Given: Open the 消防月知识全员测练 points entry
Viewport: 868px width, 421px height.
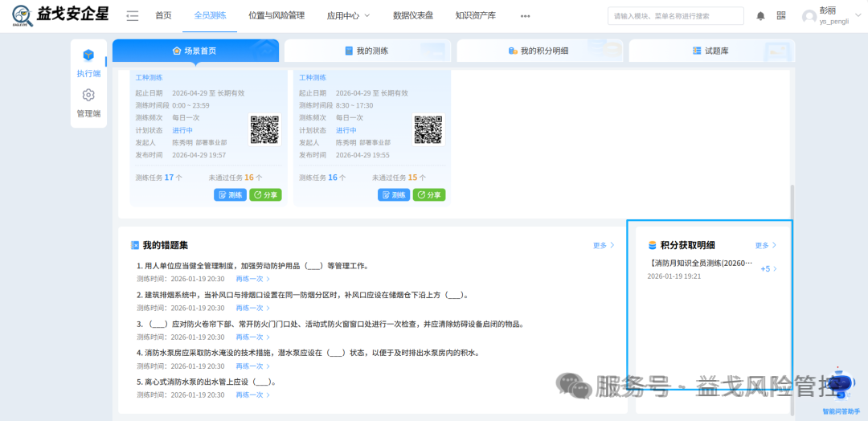Looking at the screenshot, I should point(700,264).
